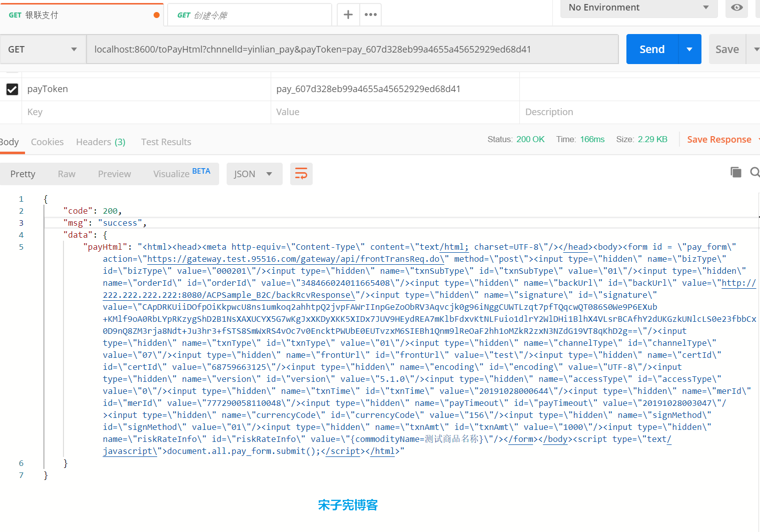Viewport: 760px width, 532px height.
Task: Open the response Cookies tab
Action: [47, 142]
